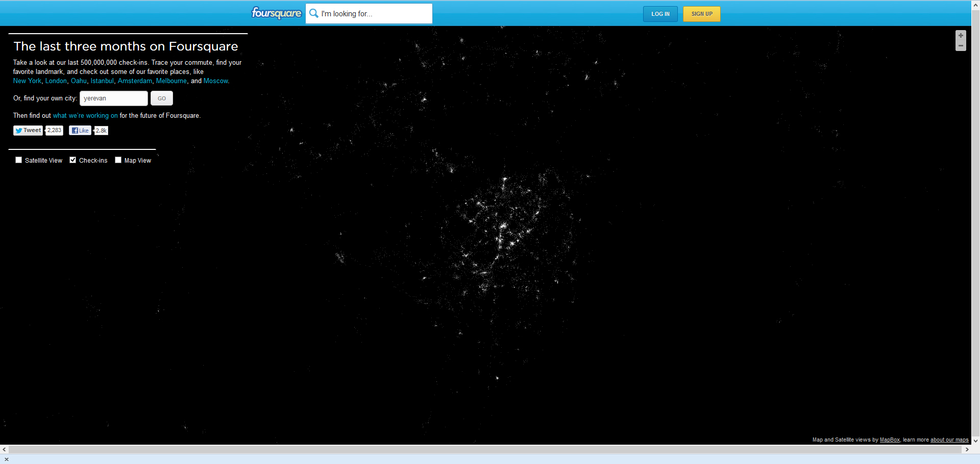
Task: Enable the Satellite View checkbox
Action: point(19,160)
